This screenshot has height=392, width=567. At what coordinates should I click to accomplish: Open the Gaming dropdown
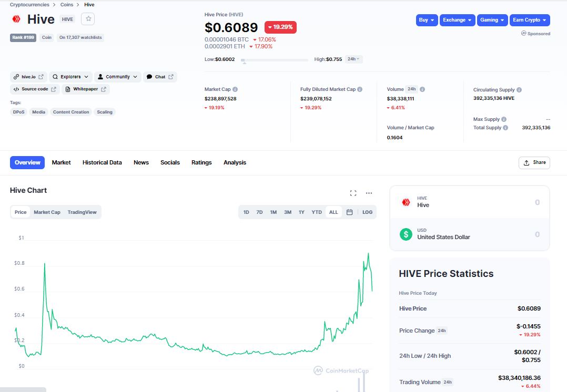tap(492, 20)
